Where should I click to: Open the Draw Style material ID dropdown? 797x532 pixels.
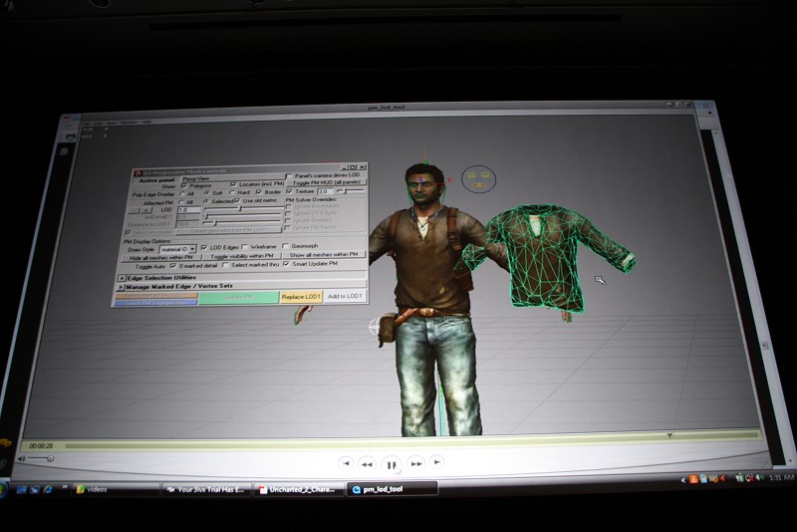tap(178, 249)
